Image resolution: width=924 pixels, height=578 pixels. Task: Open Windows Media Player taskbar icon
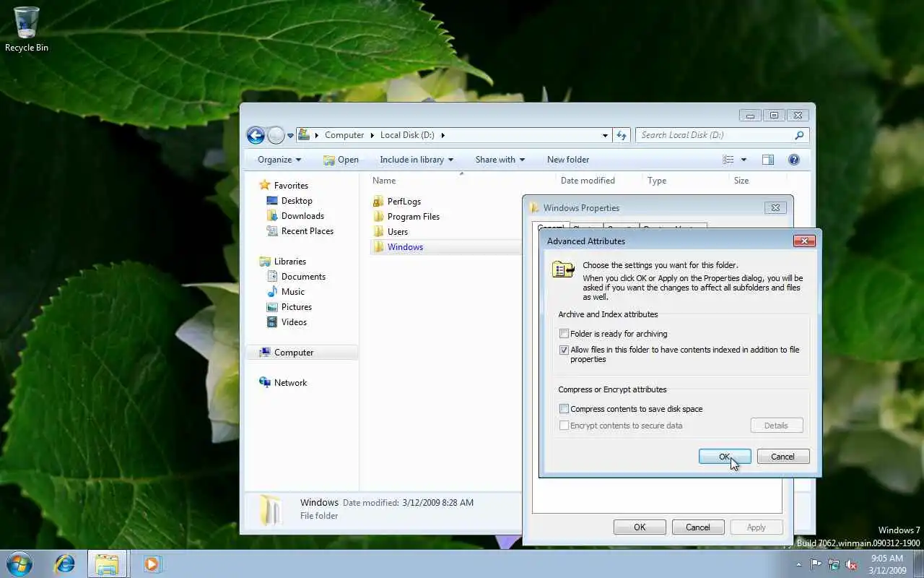152,564
